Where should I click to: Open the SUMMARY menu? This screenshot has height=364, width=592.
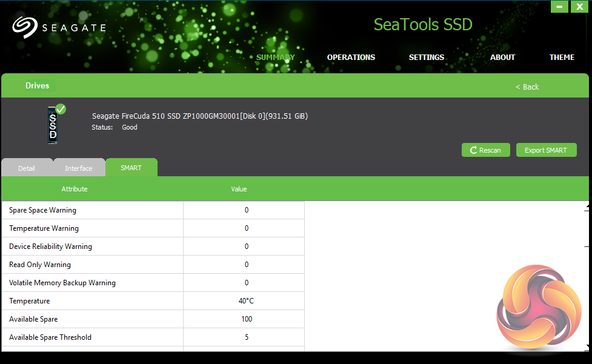coord(276,58)
